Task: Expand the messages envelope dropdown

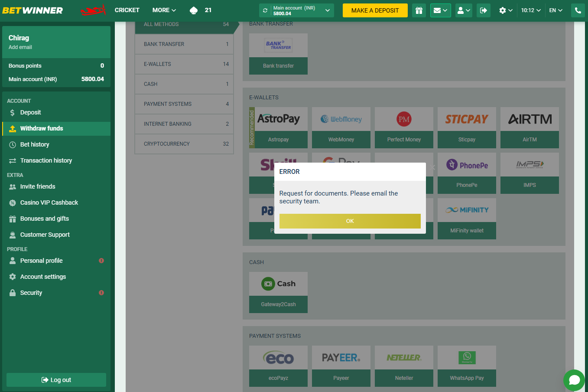Action: [x=441, y=10]
